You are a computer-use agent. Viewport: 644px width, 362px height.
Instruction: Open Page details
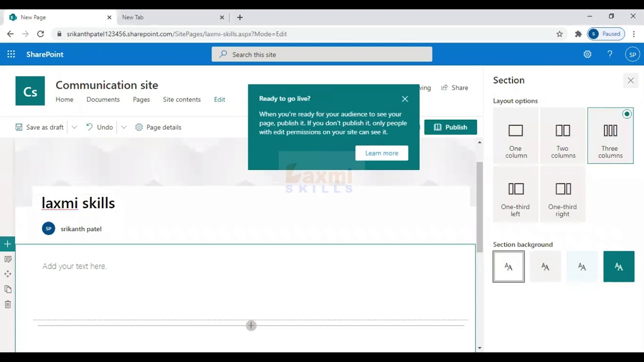pos(158,127)
